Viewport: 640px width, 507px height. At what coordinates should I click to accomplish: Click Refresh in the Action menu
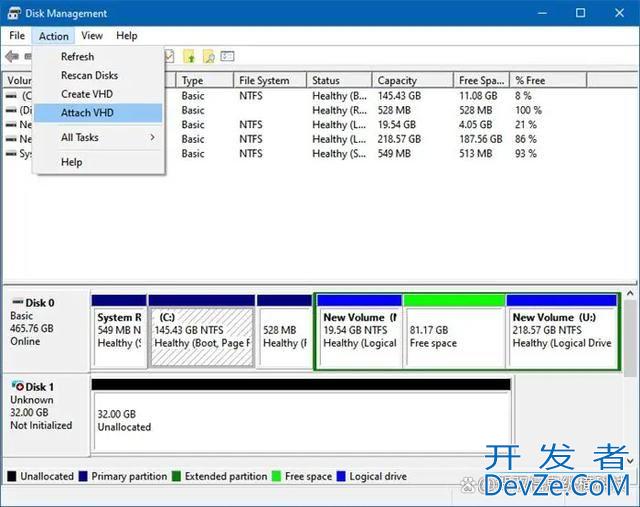(77, 57)
